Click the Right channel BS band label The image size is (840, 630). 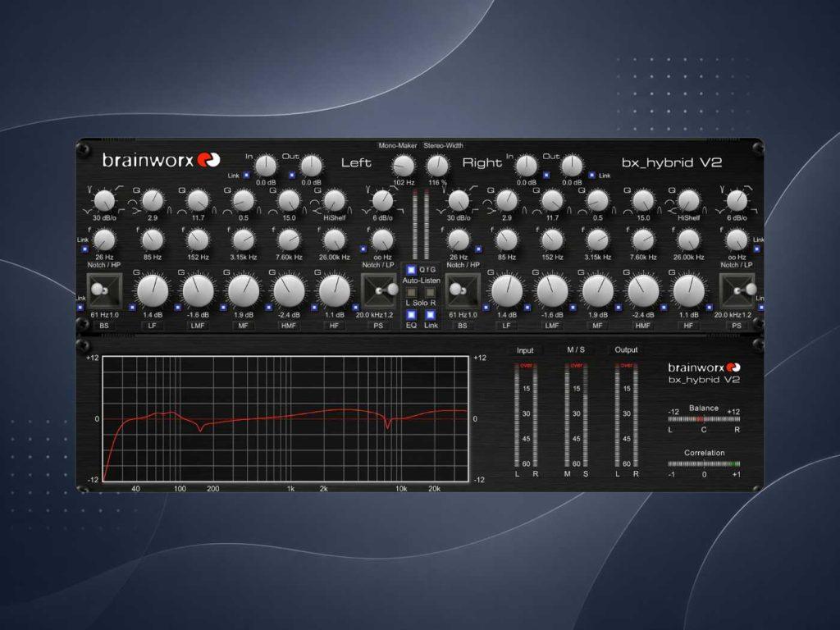coord(463,326)
